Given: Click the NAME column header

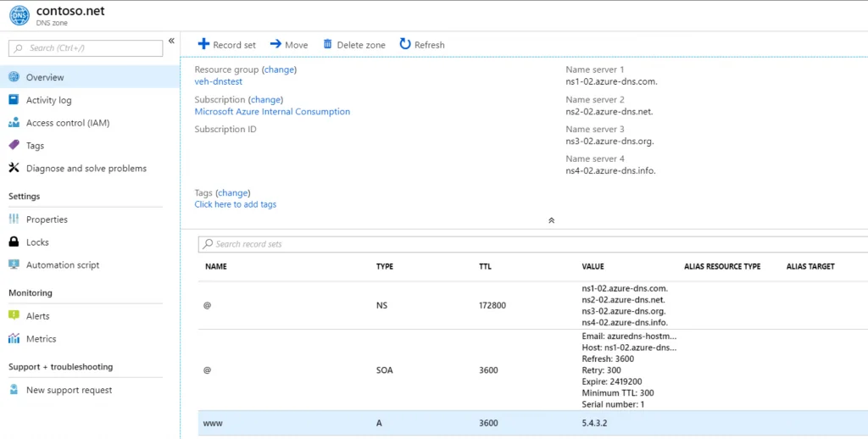Looking at the screenshot, I should pyautogui.click(x=216, y=266).
